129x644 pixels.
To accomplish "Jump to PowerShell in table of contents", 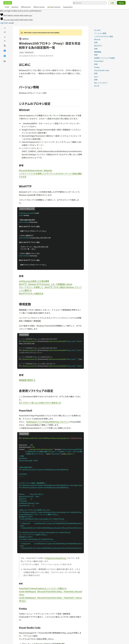I will 99,61.
